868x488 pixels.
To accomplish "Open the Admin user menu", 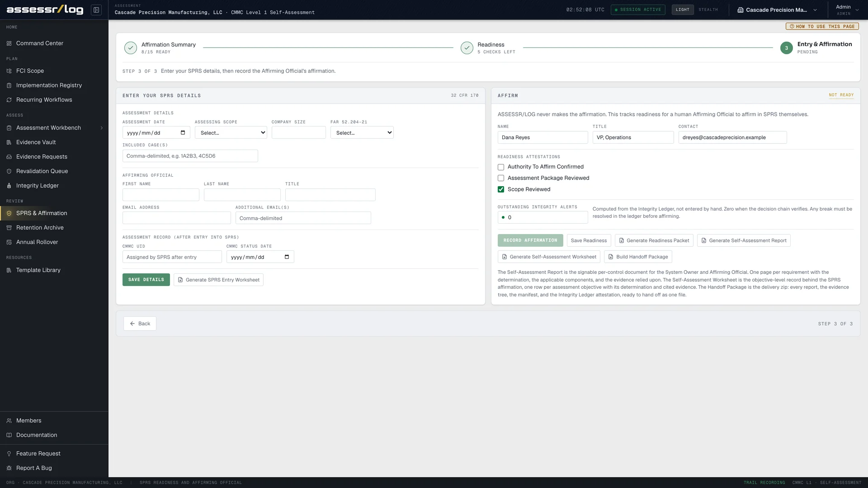I will [847, 10].
